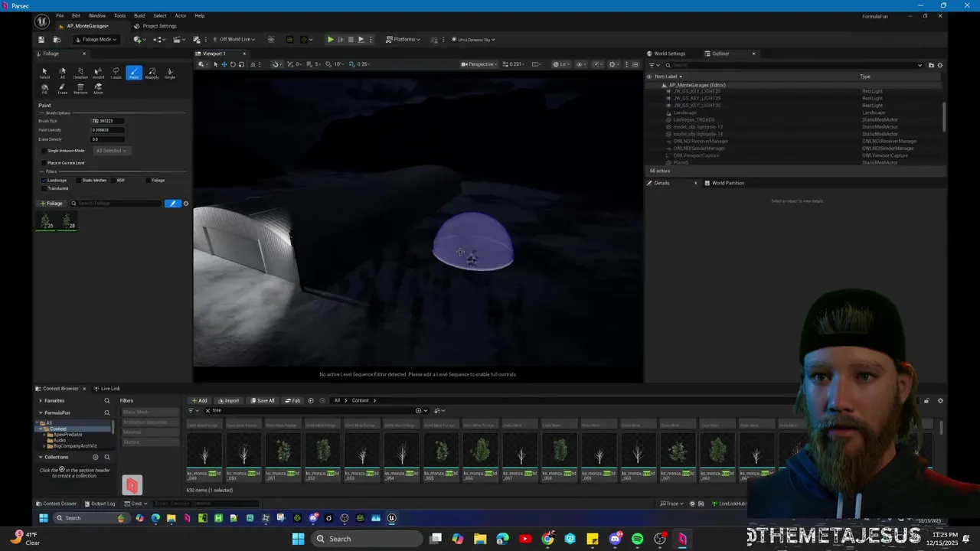Screen dimensions: 980x551
Task: Open the Discord taskbar icon
Action: click(615, 539)
